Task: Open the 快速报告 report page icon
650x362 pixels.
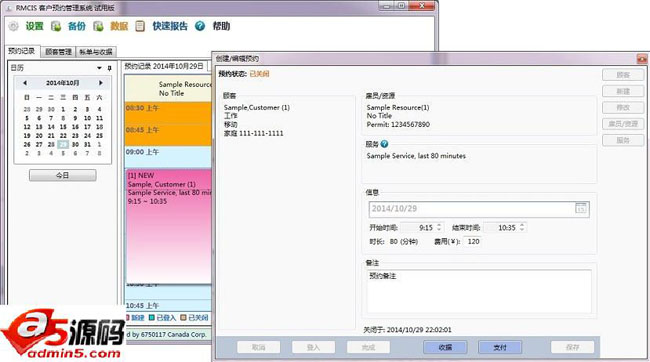Action: point(140,26)
